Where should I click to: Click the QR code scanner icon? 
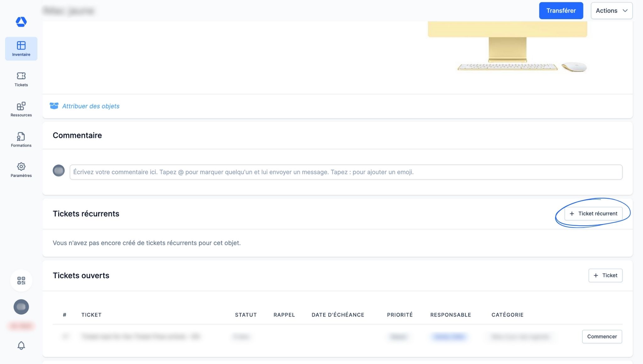pyautogui.click(x=21, y=281)
